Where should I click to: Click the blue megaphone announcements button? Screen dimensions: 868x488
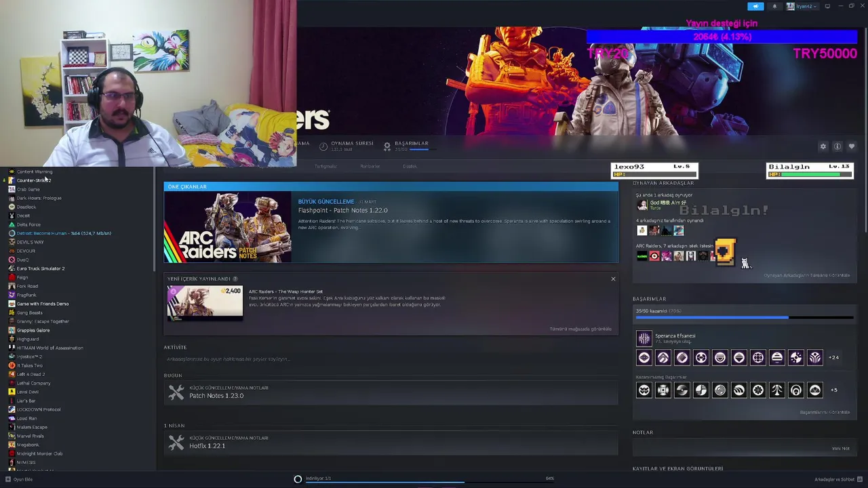pos(755,6)
